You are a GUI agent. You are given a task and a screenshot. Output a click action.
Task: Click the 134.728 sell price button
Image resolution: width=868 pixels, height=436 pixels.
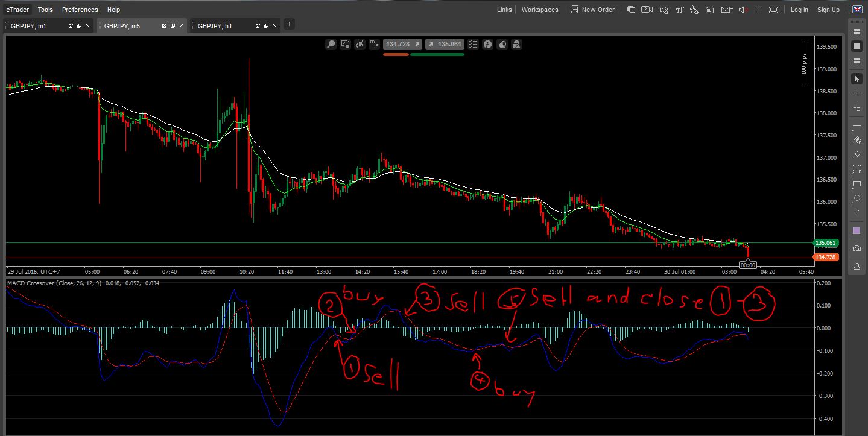point(402,44)
